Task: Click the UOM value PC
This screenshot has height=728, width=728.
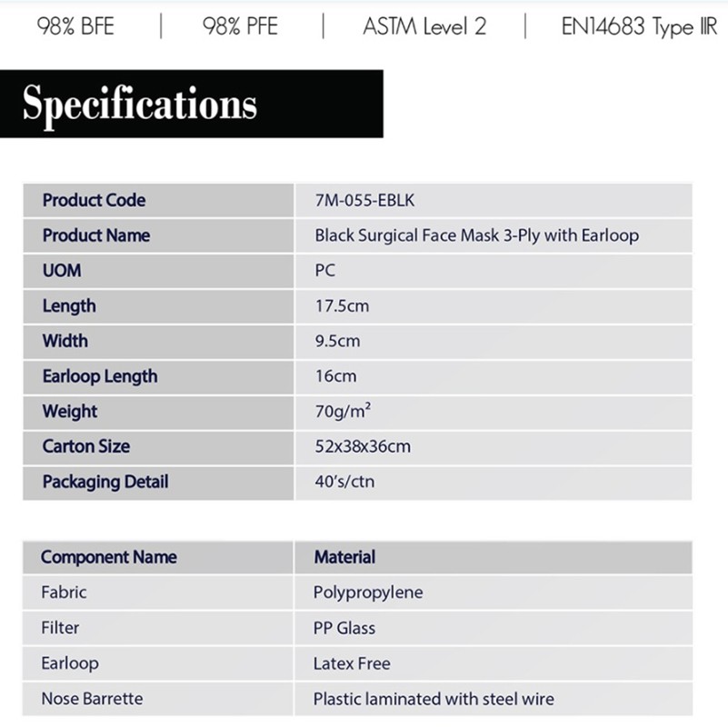Action: click(x=325, y=271)
